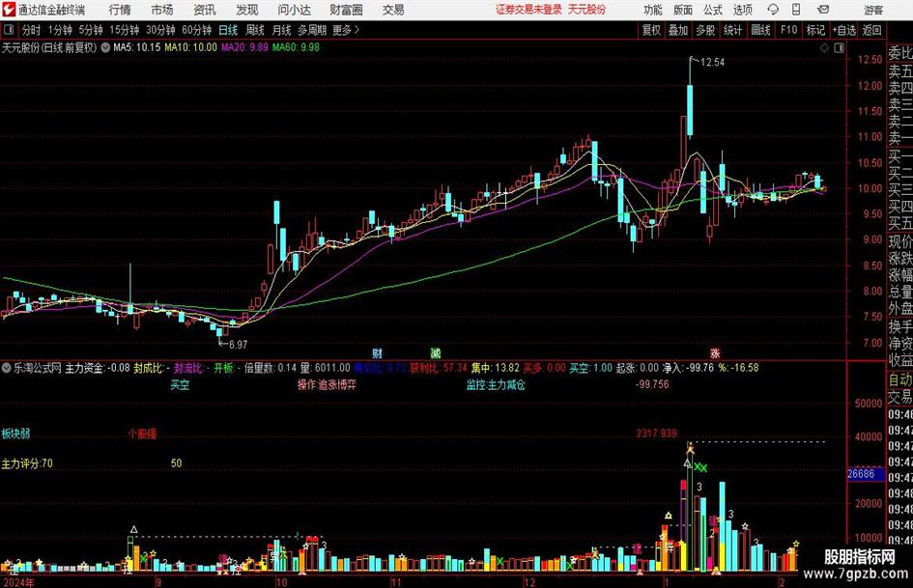This screenshot has width=913, height=588.
Task: Click the 复权 toolbar button
Action: coord(651,30)
